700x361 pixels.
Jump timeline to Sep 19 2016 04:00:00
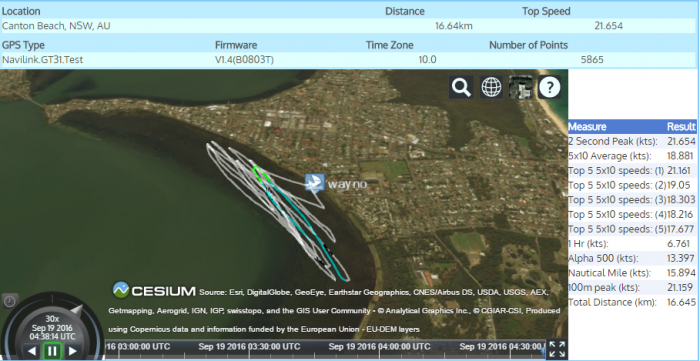(x=379, y=347)
